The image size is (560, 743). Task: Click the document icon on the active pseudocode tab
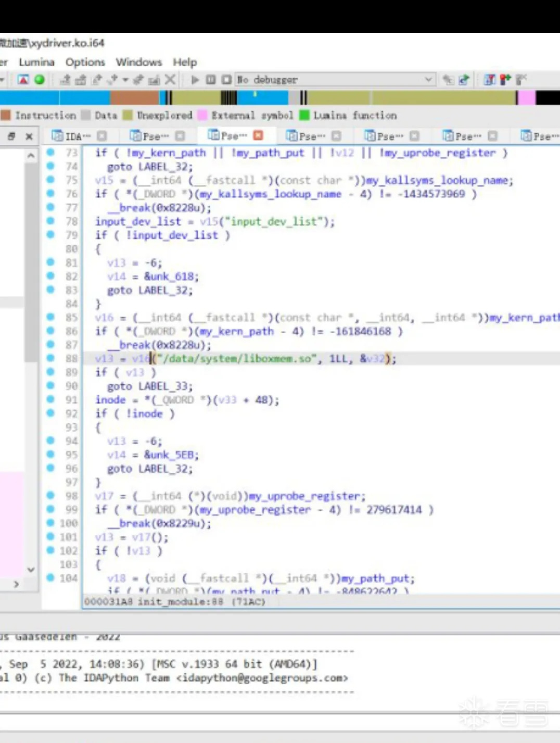coord(213,135)
